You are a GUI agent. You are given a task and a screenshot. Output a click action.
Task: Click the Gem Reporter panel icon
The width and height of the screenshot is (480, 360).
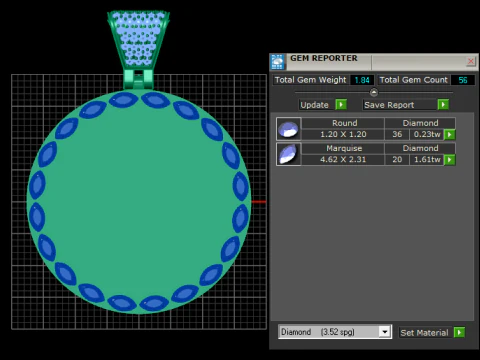[x=277, y=62]
